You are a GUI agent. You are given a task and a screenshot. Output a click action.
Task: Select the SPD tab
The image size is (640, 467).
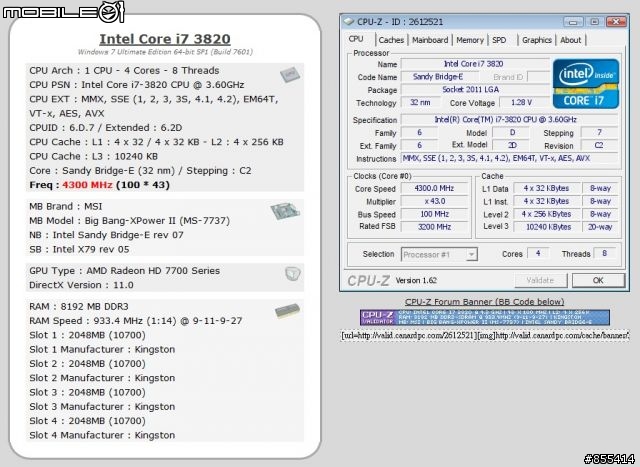(499, 40)
